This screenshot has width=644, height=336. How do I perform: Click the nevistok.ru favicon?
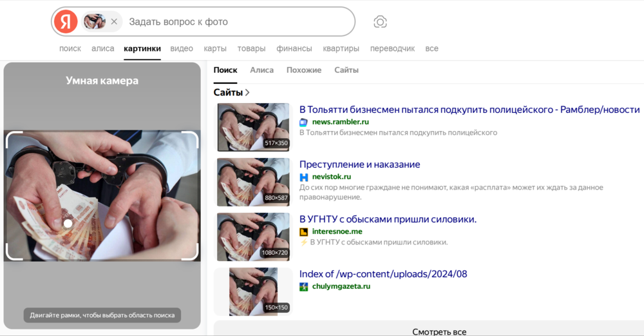tap(304, 177)
